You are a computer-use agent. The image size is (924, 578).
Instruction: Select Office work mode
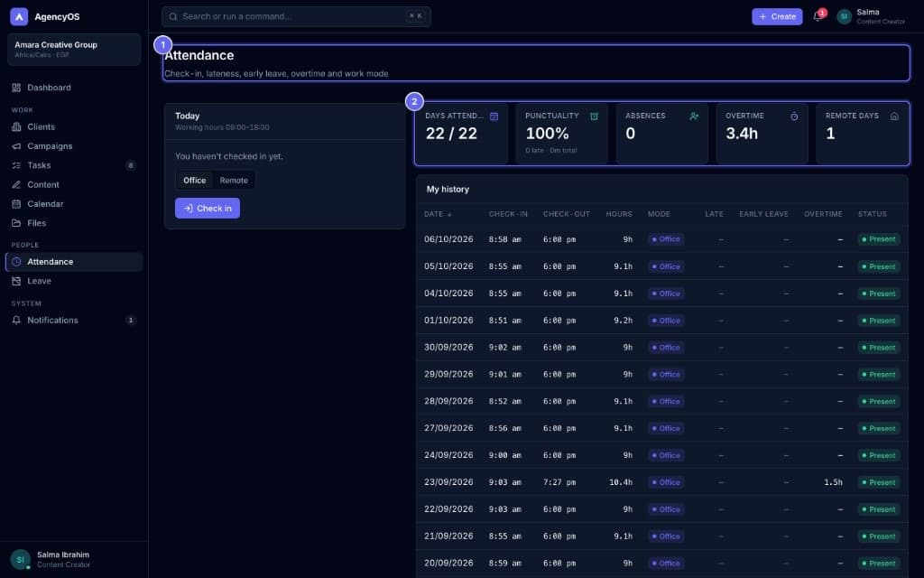click(195, 181)
